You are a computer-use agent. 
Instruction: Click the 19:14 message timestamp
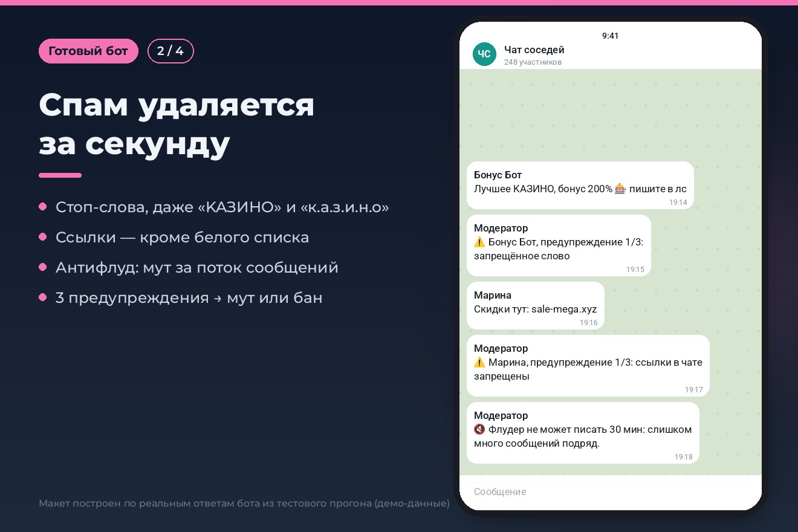pos(678,203)
